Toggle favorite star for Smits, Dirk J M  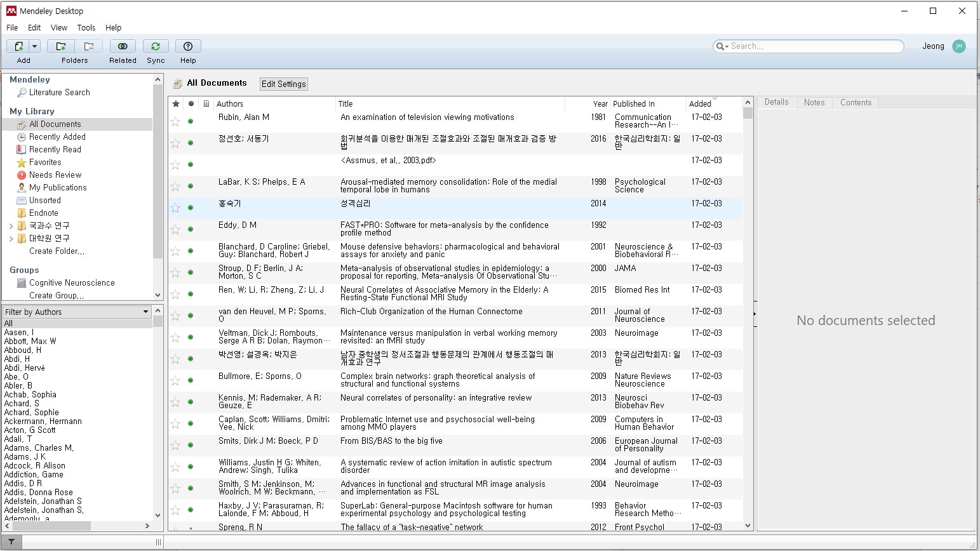pos(175,446)
